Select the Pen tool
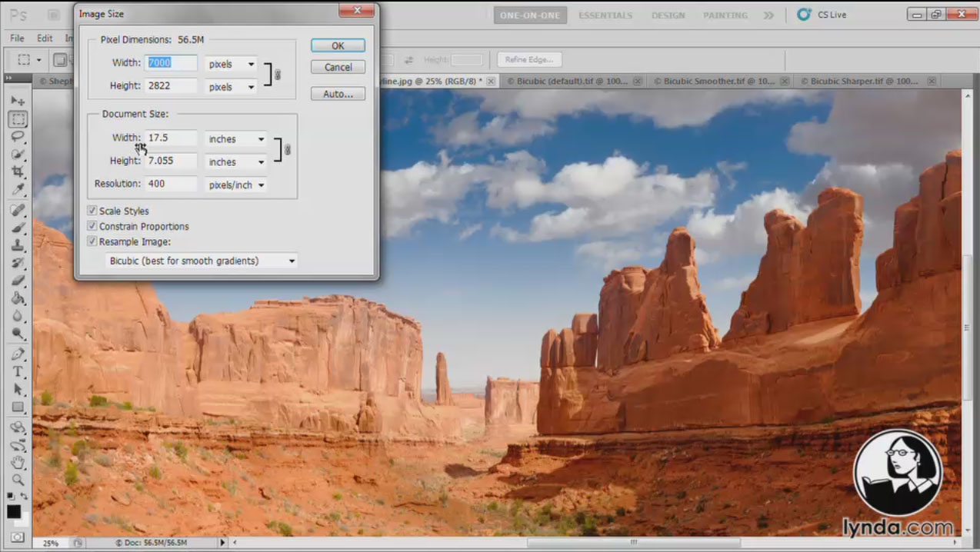The height and width of the screenshot is (552, 980). pyautogui.click(x=17, y=354)
